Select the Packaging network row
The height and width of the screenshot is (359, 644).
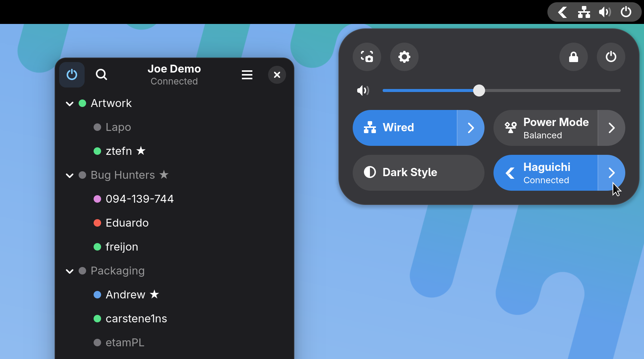(x=174, y=271)
